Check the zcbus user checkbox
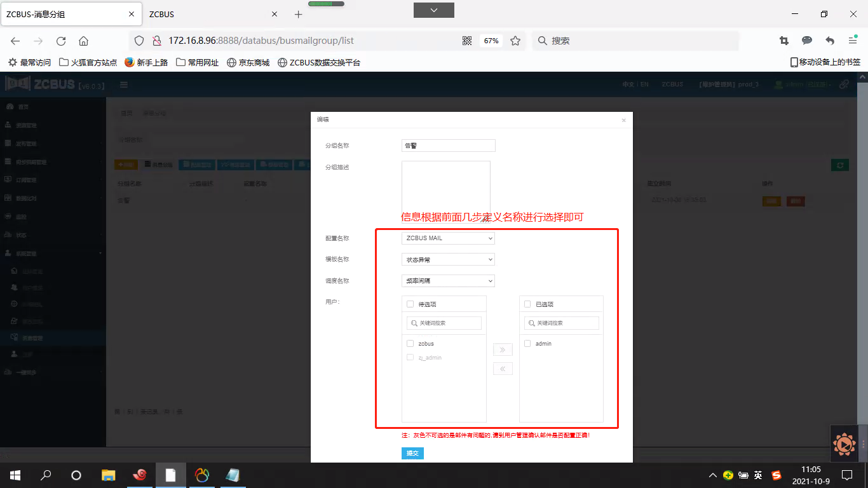Screen dimensions: 868x488 pyautogui.click(x=410, y=344)
